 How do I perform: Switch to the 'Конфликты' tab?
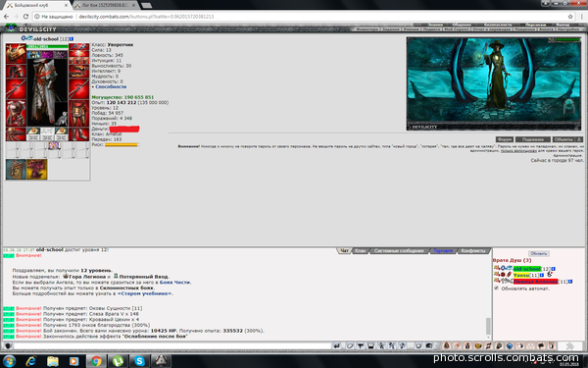coord(473,250)
